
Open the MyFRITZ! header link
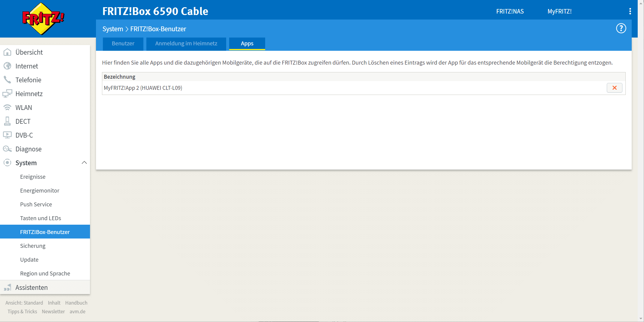tap(559, 11)
